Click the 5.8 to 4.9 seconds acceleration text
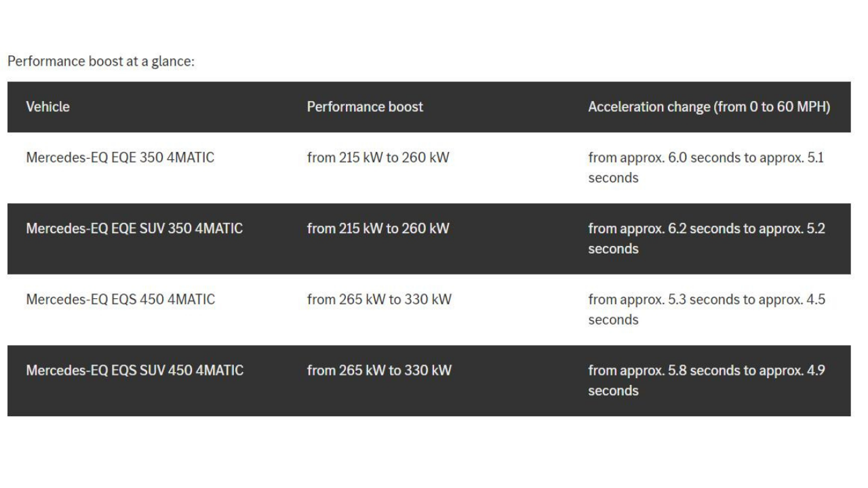Screen dimensions: 868x488 point(707,381)
